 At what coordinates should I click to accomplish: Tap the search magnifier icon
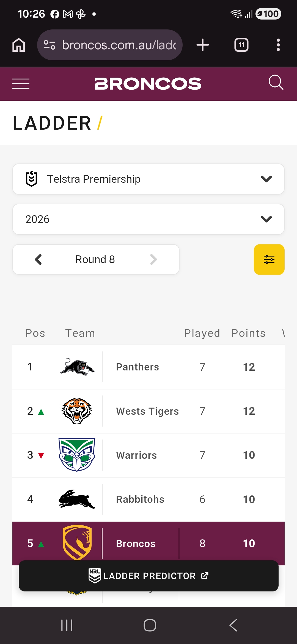[x=276, y=83]
